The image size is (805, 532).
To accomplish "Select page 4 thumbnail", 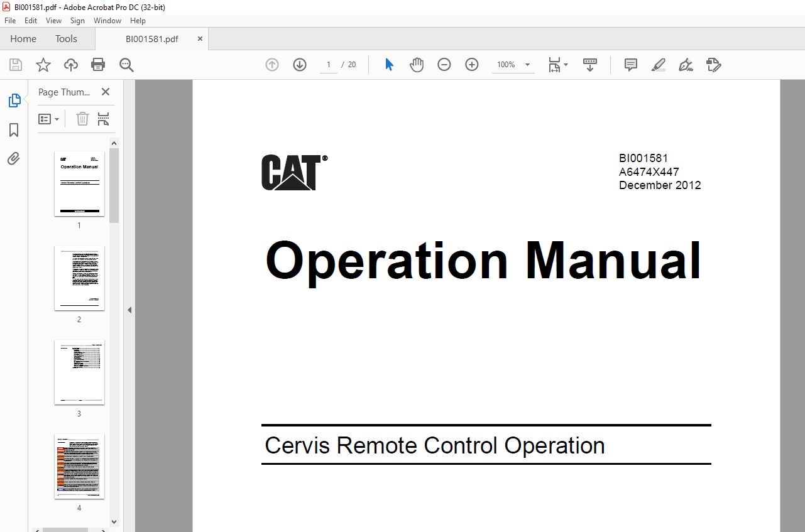I will point(79,466).
